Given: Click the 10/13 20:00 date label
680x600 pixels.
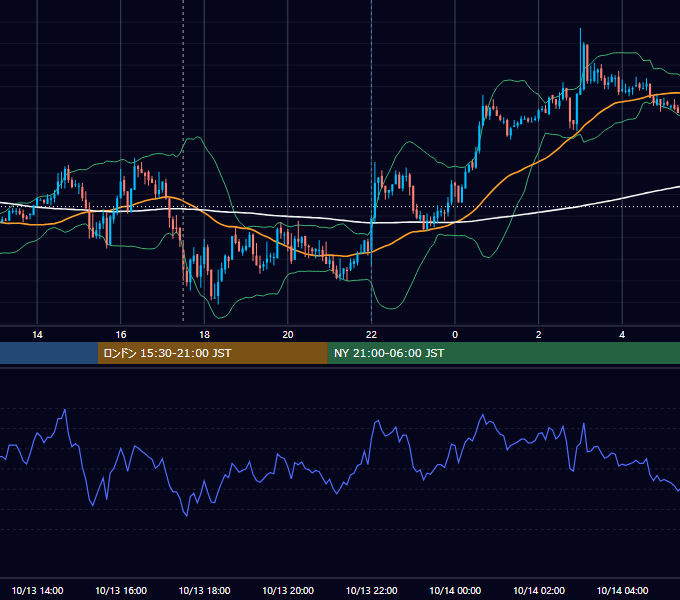Looking at the screenshot, I should [288, 590].
